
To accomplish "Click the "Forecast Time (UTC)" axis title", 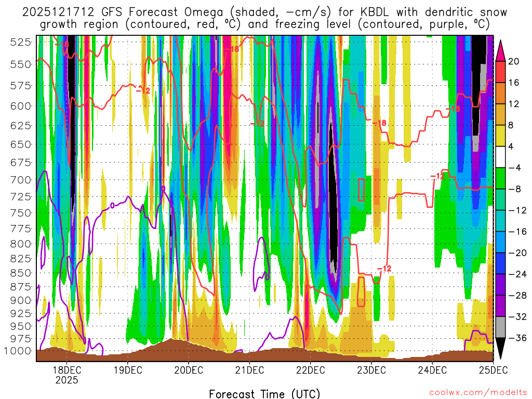I will (x=264, y=394).
